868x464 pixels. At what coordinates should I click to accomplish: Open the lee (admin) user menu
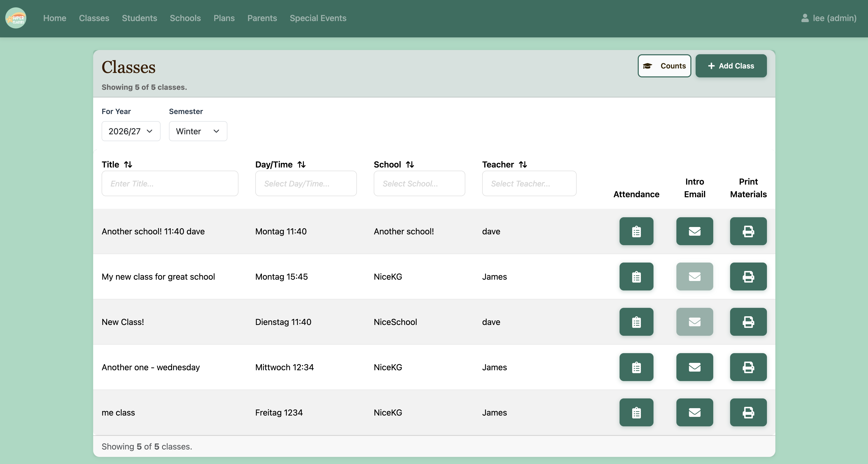pos(829,18)
